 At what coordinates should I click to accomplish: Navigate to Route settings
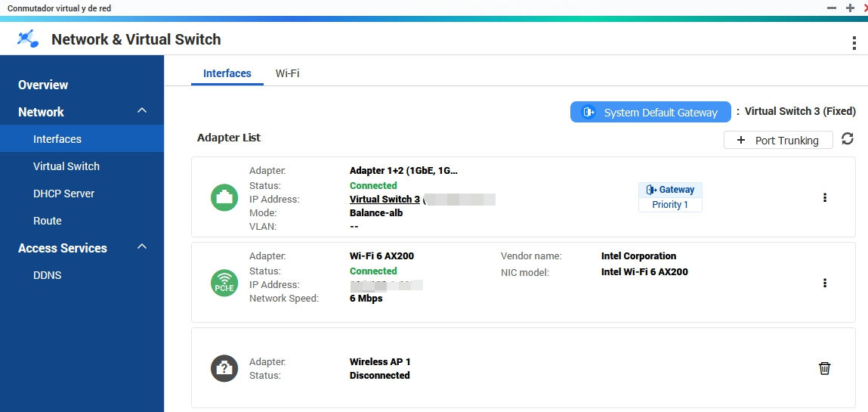click(47, 221)
